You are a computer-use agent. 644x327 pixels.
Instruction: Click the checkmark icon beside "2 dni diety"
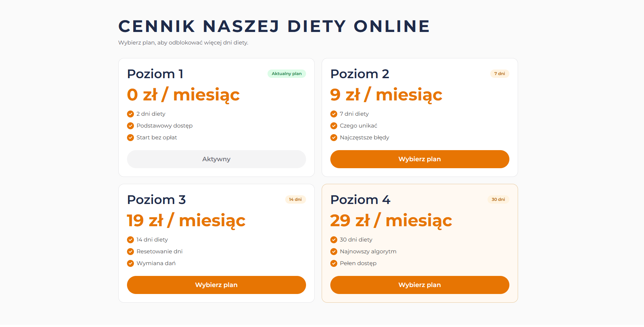130,114
